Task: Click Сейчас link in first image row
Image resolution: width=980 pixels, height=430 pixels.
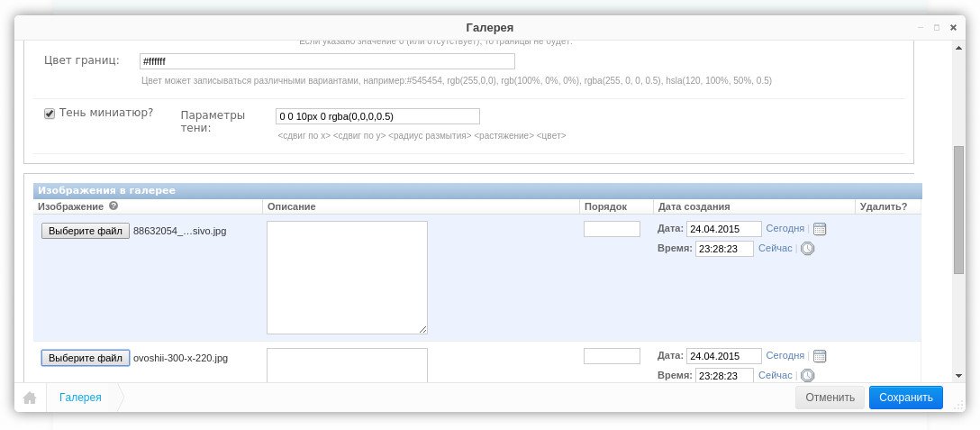Action: [775, 249]
